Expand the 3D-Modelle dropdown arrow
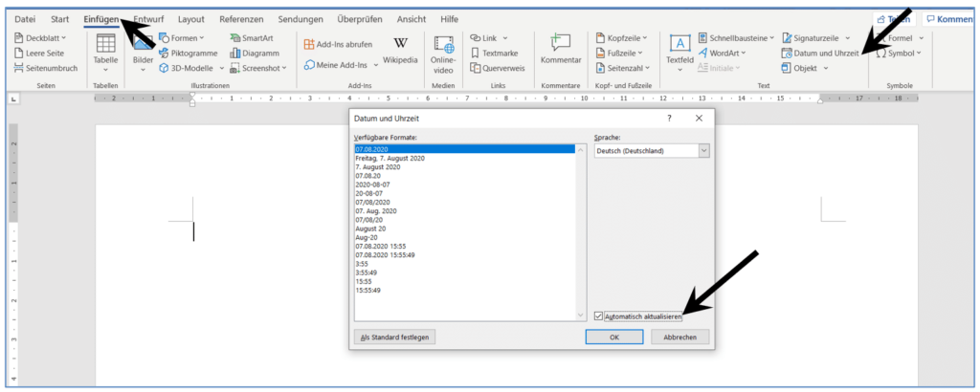 [x=222, y=68]
